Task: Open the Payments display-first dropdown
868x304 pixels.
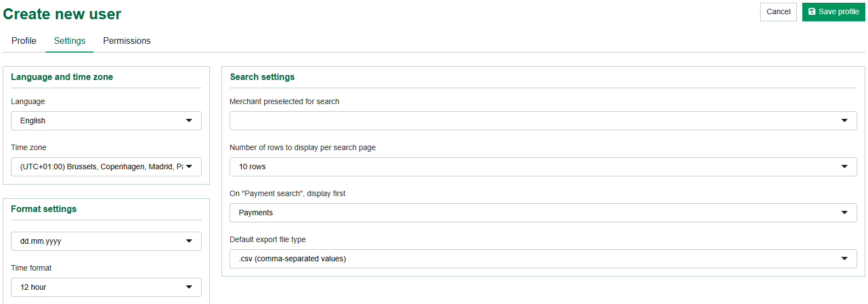Action: [537, 213]
